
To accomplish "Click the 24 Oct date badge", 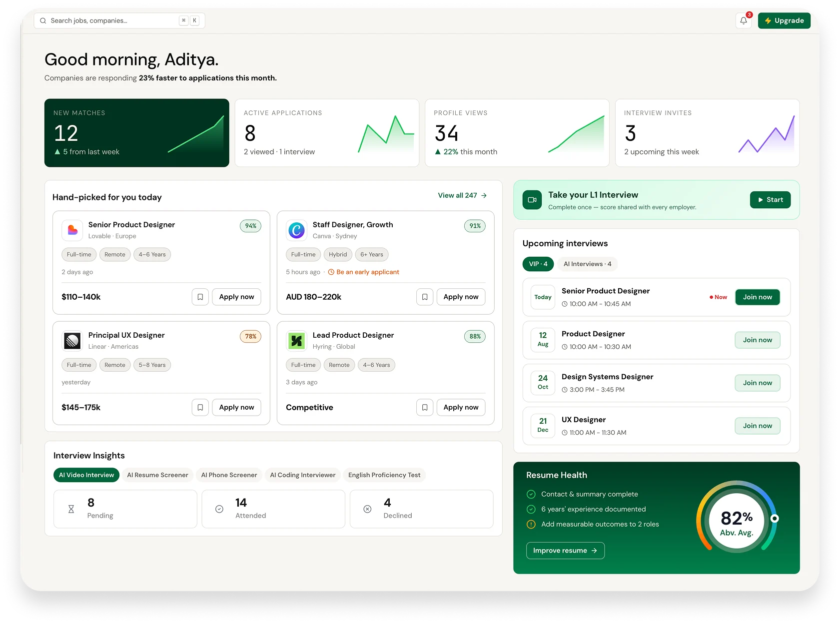I will click(x=543, y=382).
